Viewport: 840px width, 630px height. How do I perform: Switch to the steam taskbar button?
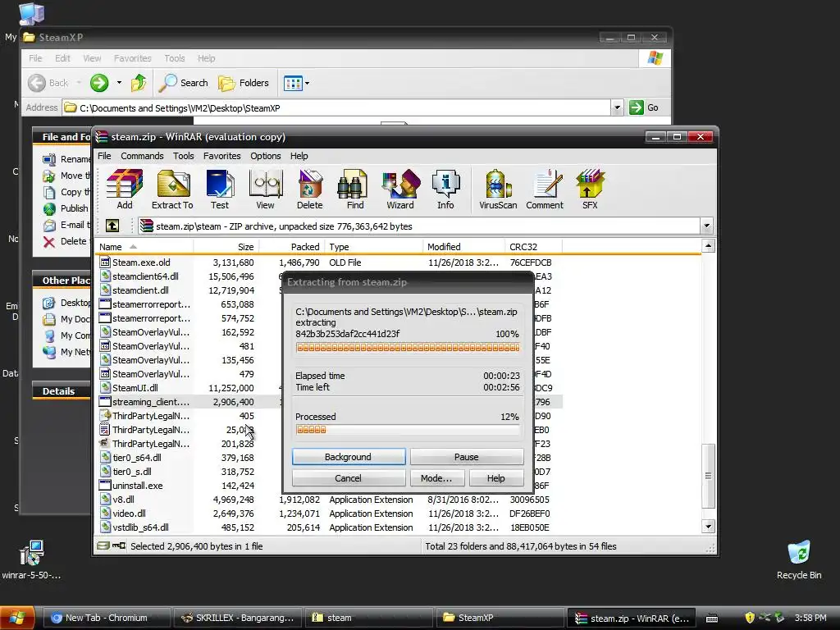click(368, 618)
